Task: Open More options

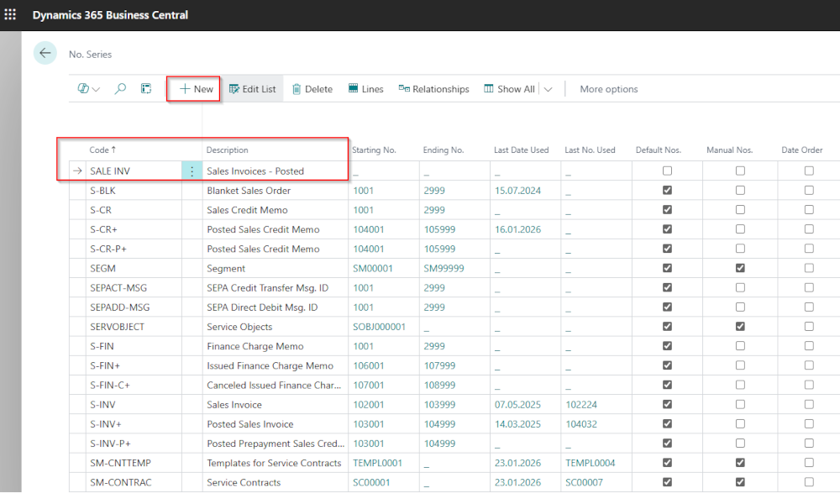Action: tap(608, 89)
